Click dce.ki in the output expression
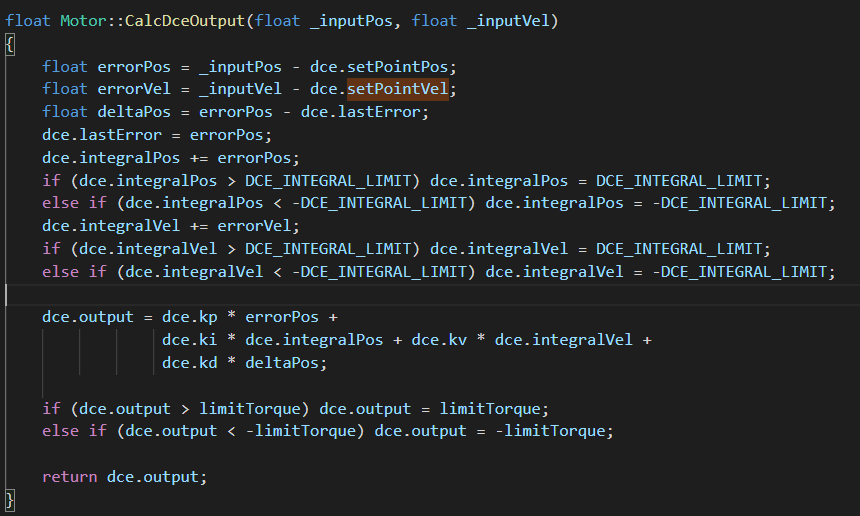Image resolution: width=860 pixels, height=516 pixels. click(189, 340)
